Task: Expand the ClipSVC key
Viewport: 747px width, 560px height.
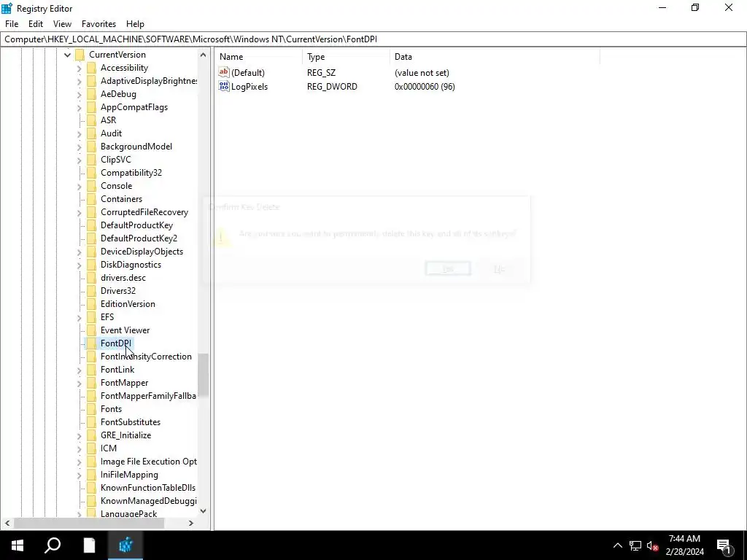Action: pos(79,160)
